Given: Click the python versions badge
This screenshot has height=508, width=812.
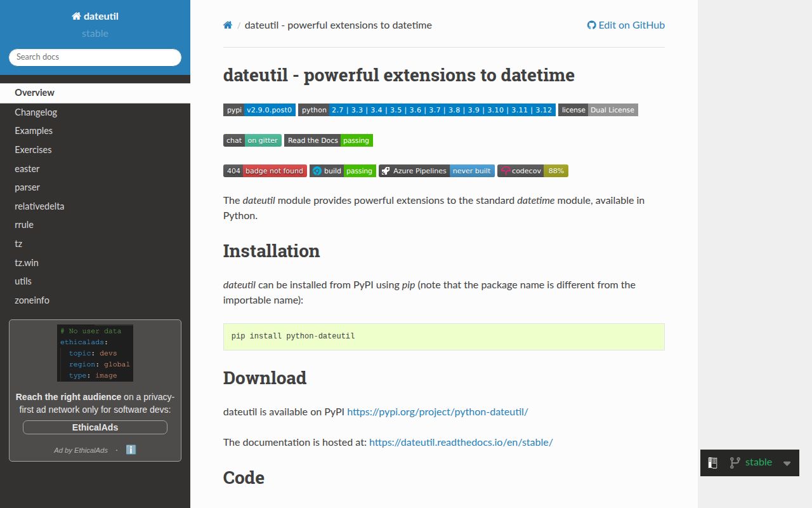Looking at the screenshot, I should point(427,110).
